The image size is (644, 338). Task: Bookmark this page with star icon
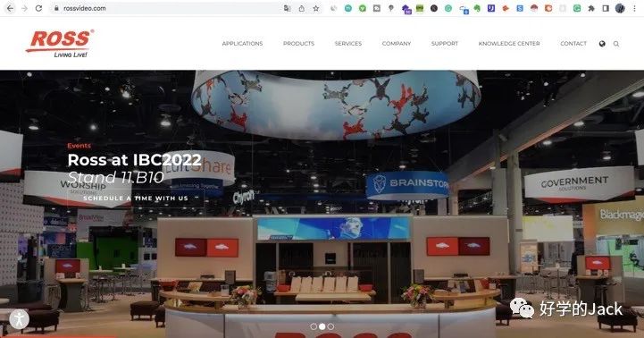pos(316,8)
